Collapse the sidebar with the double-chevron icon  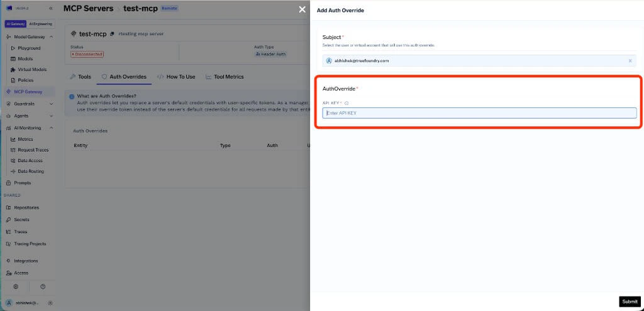(x=50, y=8)
